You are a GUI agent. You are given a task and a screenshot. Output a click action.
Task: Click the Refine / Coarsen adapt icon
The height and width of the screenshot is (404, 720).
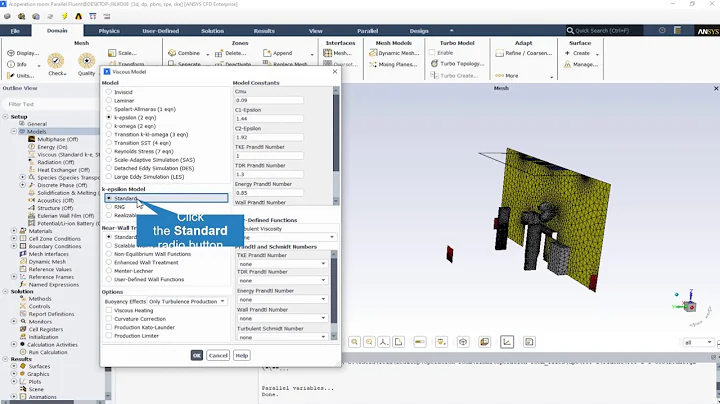click(500, 53)
